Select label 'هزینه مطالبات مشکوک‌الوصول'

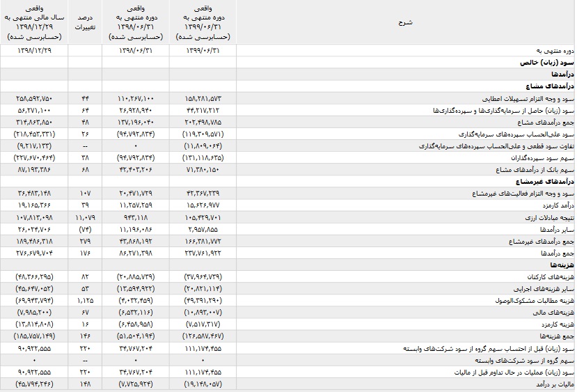(x=535, y=300)
